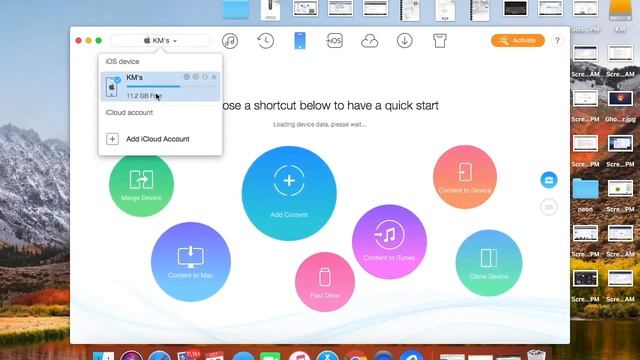Open the help question mark icon

click(x=557, y=40)
